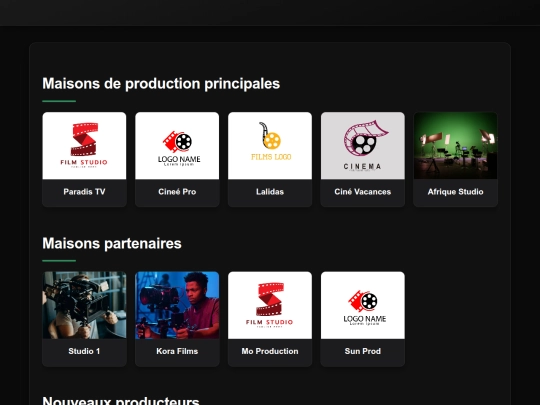Select the Studio 1 cameraman photo
Screen dimensions: 540x405
coord(84,305)
